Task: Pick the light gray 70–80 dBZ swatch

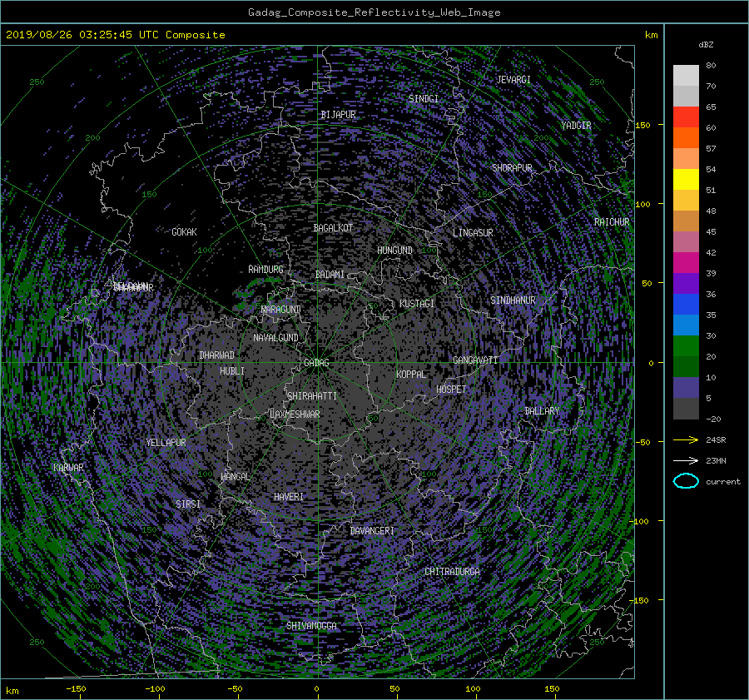Action: click(x=686, y=76)
